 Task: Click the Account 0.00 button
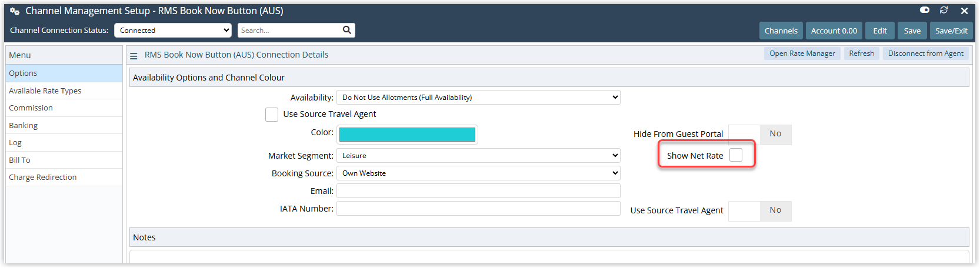[834, 31]
